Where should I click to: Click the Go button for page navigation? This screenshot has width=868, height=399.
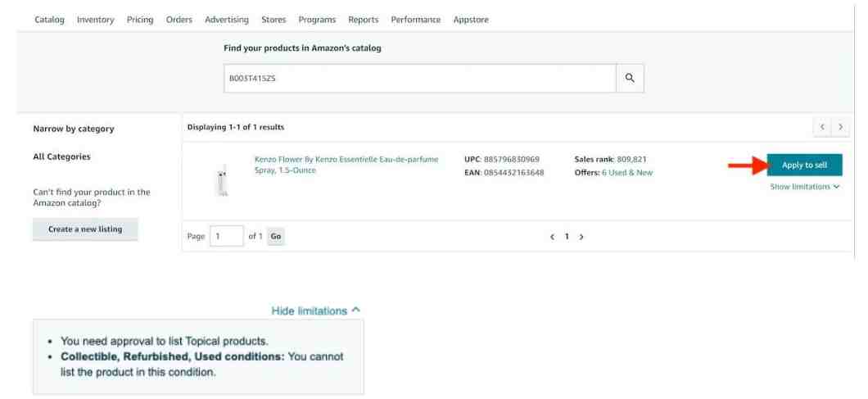pyautogui.click(x=276, y=236)
